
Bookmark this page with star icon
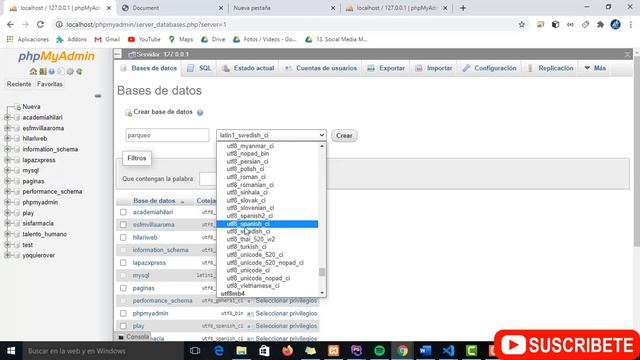tap(522, 24)
